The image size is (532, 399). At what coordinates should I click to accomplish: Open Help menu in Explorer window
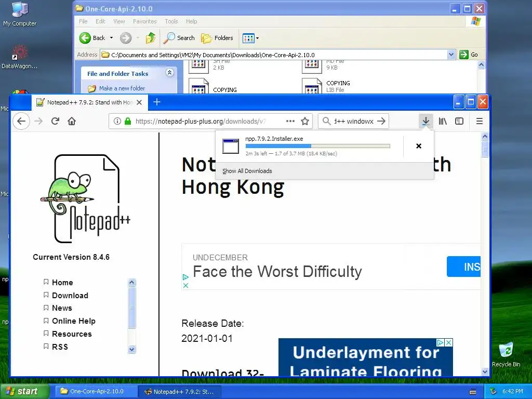[191, 21]
